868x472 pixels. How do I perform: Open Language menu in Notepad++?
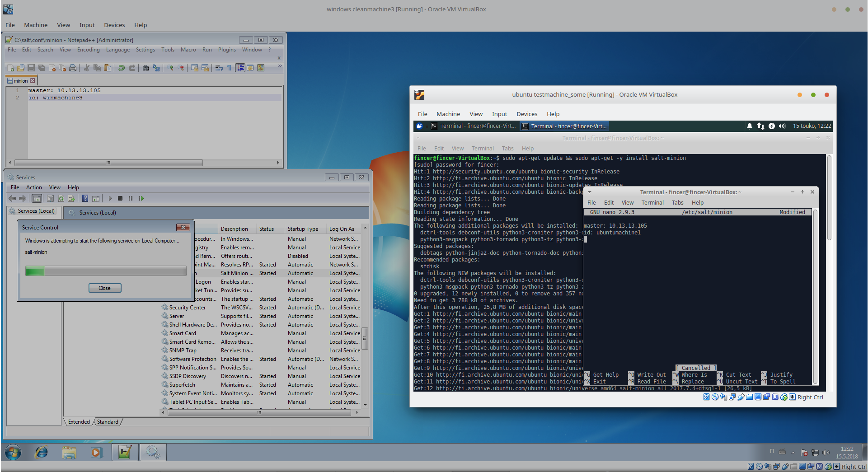click(x=118, y=50)
